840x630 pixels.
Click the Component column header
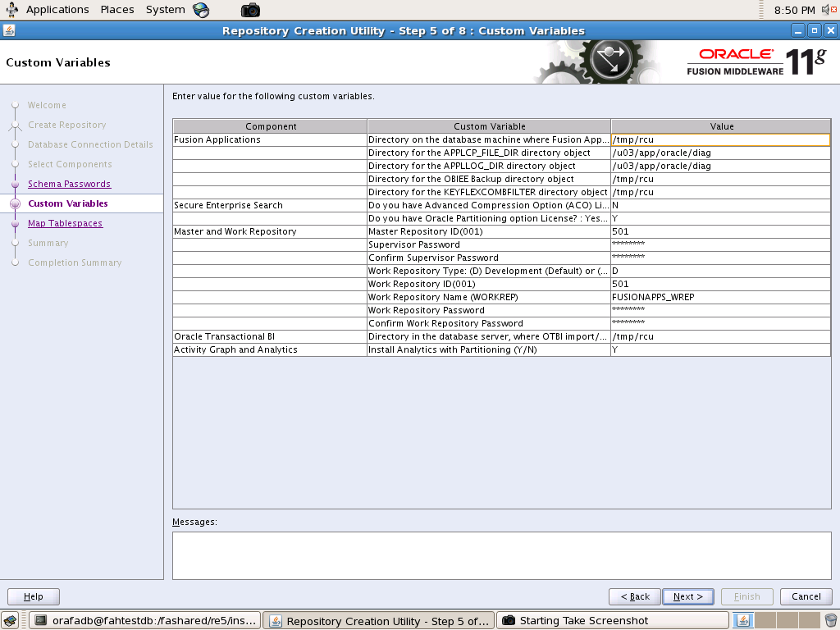pyautogui.click(x=270, y=126)
